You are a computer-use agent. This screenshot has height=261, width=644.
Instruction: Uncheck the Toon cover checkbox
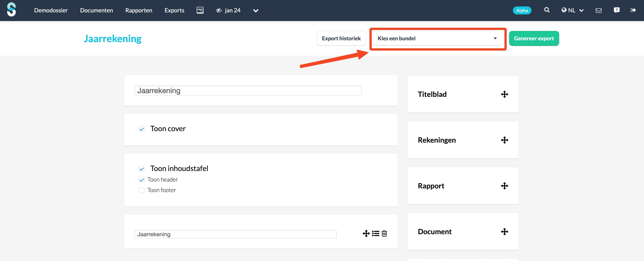142,129
